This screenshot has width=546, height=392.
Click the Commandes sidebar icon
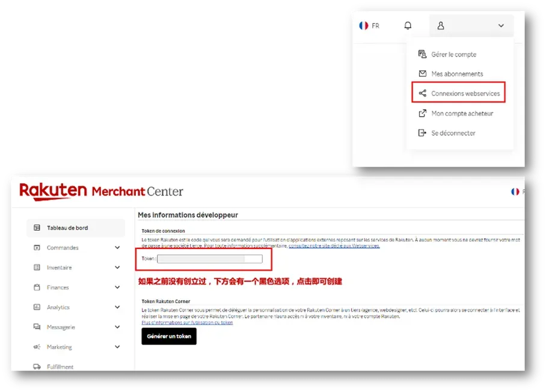coord(37,248)
